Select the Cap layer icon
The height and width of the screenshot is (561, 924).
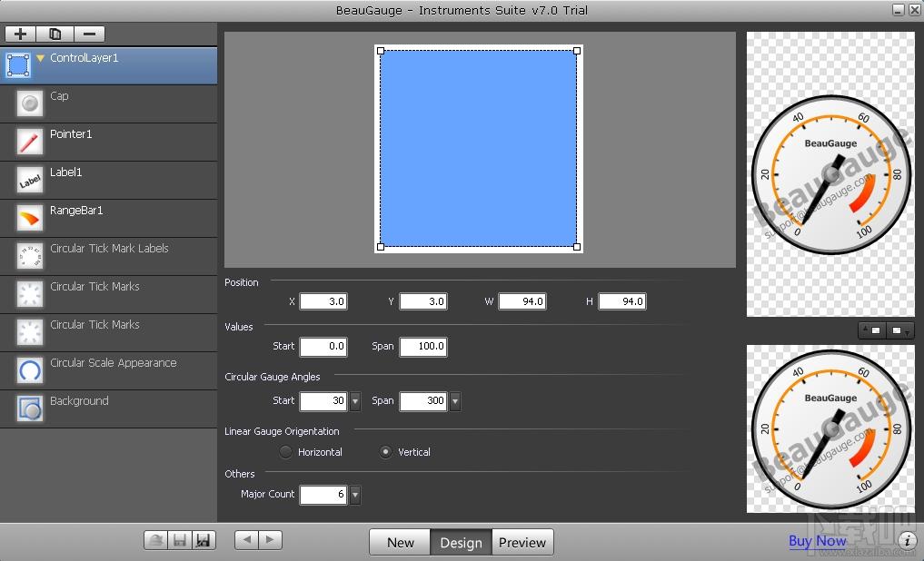pyautogui.click(x=29, y=103)
